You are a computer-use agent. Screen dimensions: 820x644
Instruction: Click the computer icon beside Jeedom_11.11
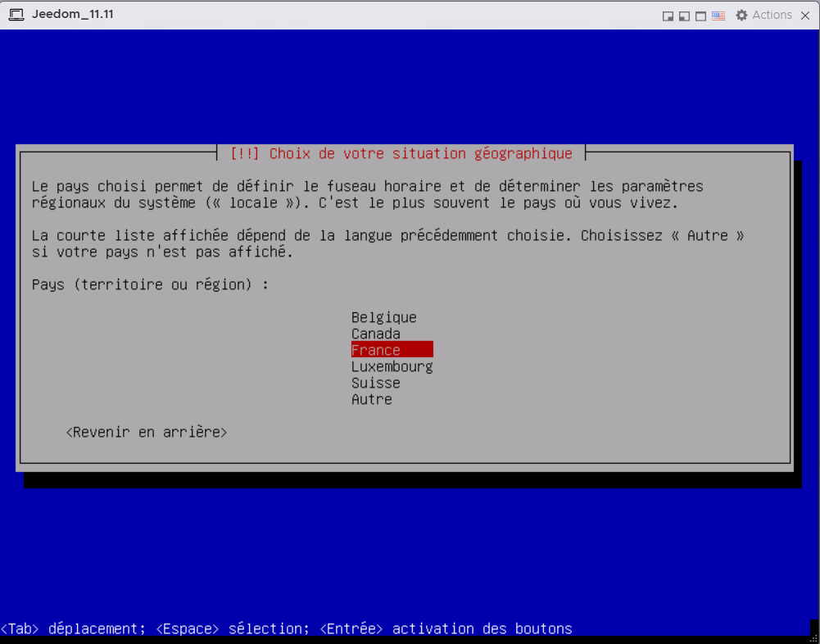[x=16, y=15]
